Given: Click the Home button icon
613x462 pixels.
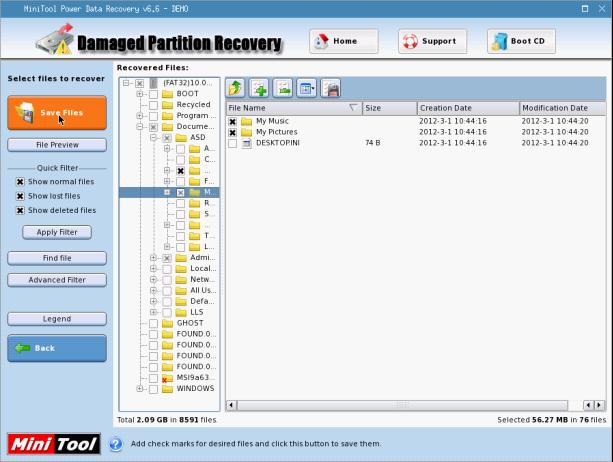Looking at the screenshot, I should coord(322,41).
